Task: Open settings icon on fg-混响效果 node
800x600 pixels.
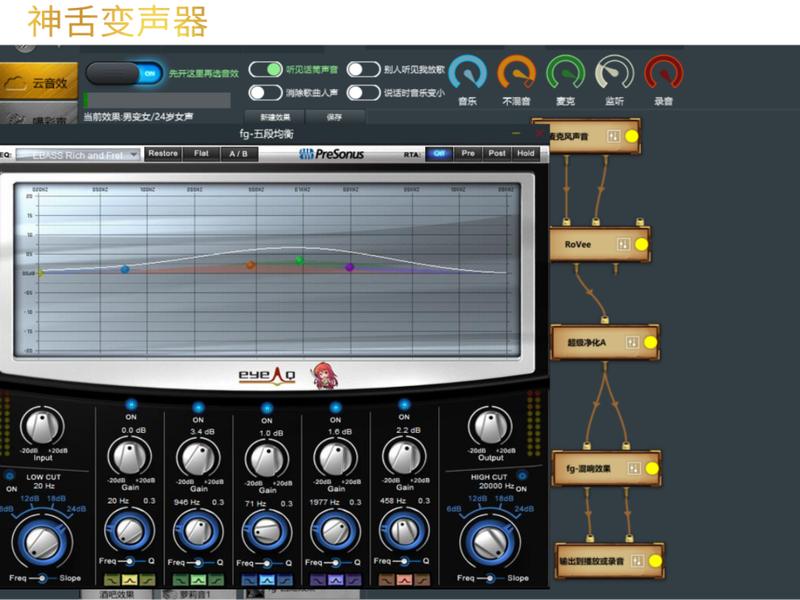Action: coord(634,468)
